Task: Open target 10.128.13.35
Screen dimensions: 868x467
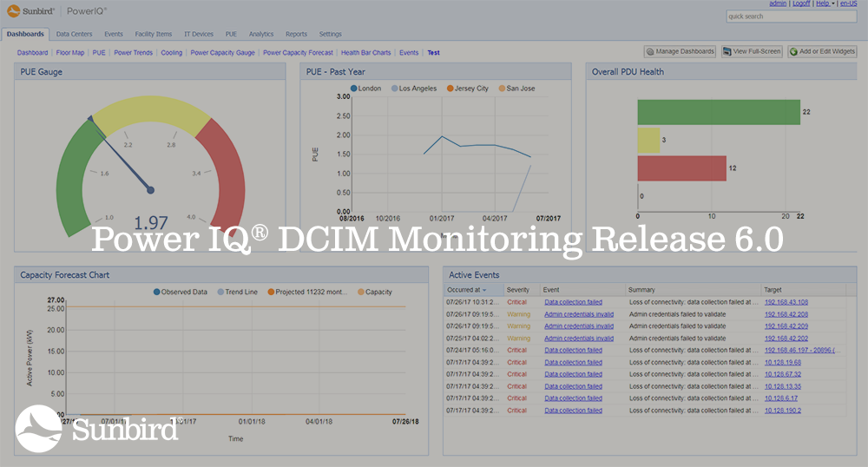Action: click(x=783, y=387)
